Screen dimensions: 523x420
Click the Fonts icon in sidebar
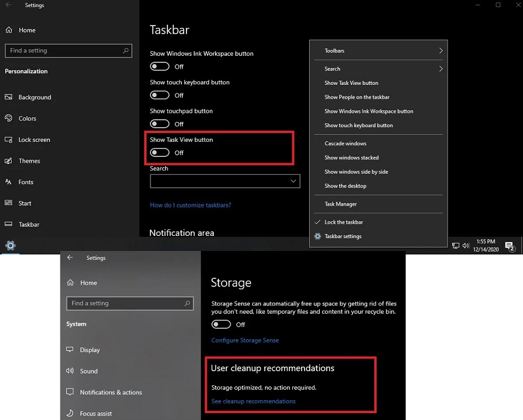[8, 182]
